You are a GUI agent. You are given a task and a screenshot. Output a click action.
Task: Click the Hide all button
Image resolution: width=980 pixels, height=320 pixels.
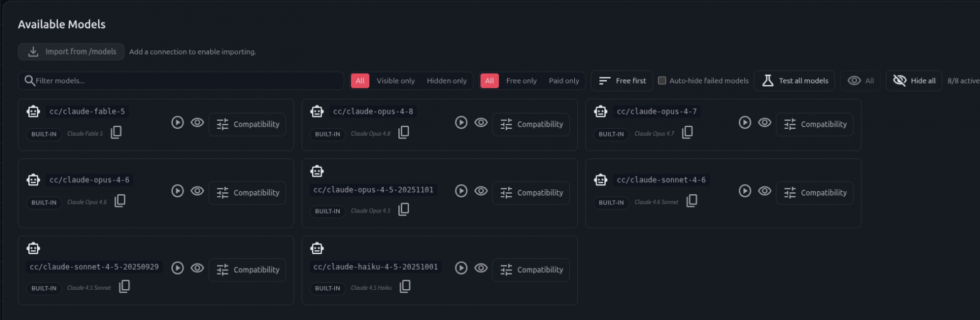pyautogui.click(x=914, y=80)
